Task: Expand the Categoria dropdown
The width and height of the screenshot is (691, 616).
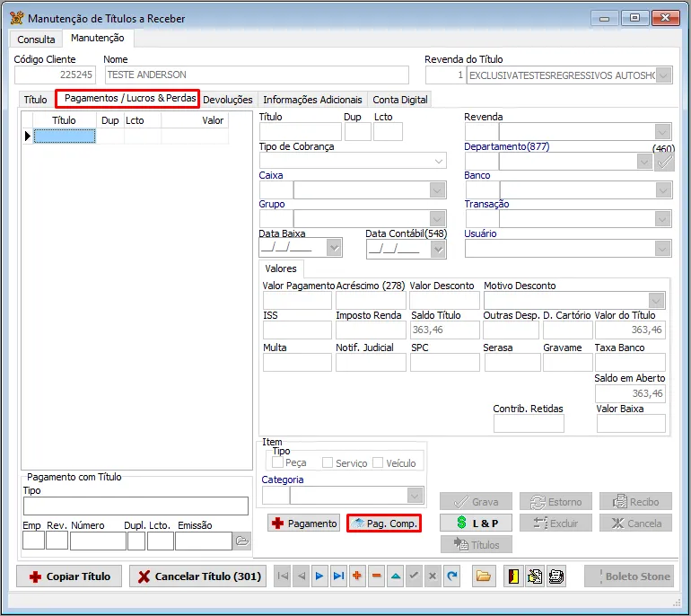Action: click(415, 496)
